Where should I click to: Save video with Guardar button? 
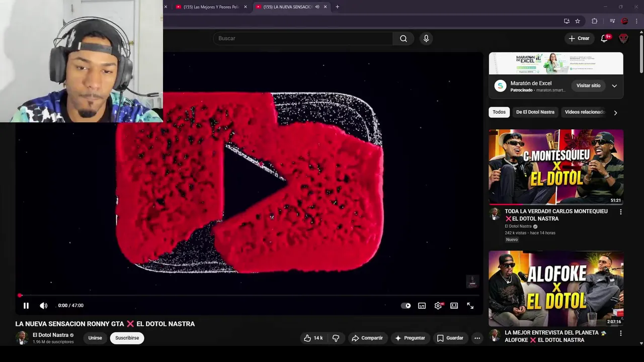(x=450, y=338)
